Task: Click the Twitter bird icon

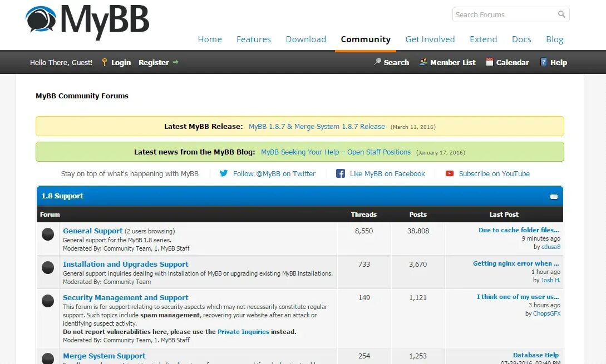Action: point(224,173)
